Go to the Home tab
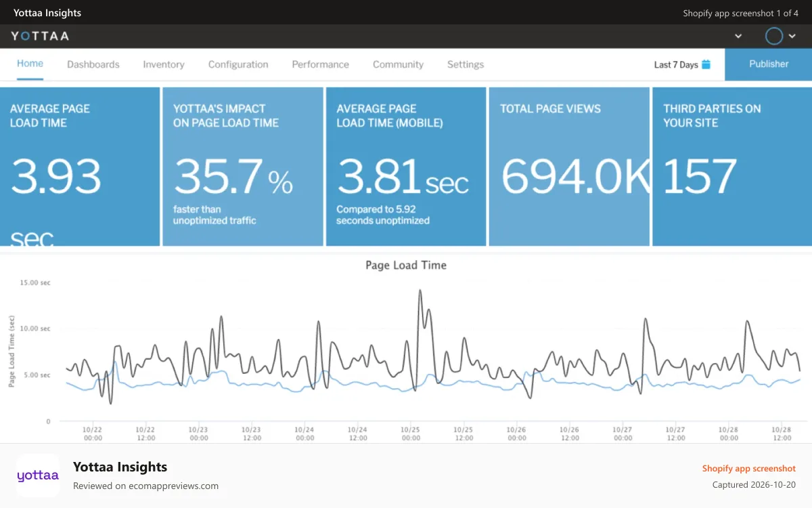 coord(30,64)
